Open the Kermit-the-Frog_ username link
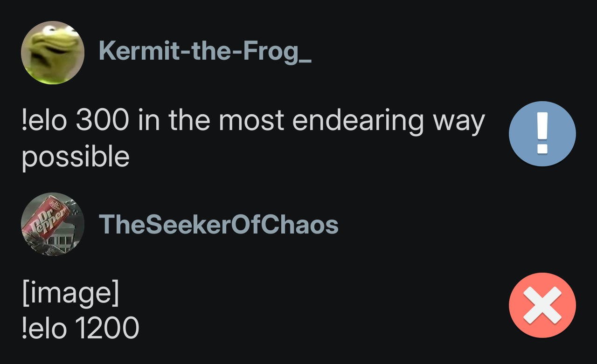Screen dimensions: 597x364 [204, 51]
